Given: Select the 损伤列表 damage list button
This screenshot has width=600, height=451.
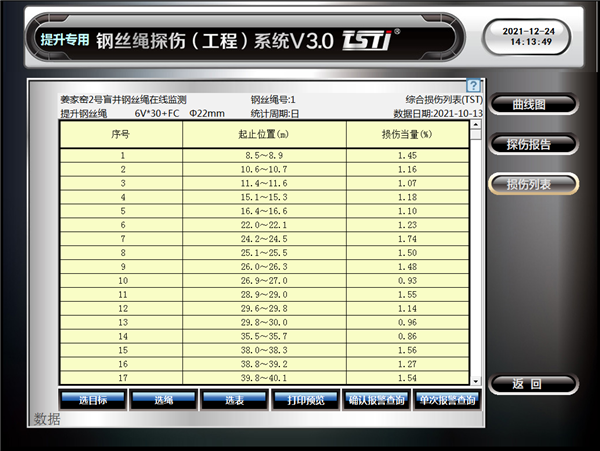Looking at the screenshot, I should tap(534, 184).
